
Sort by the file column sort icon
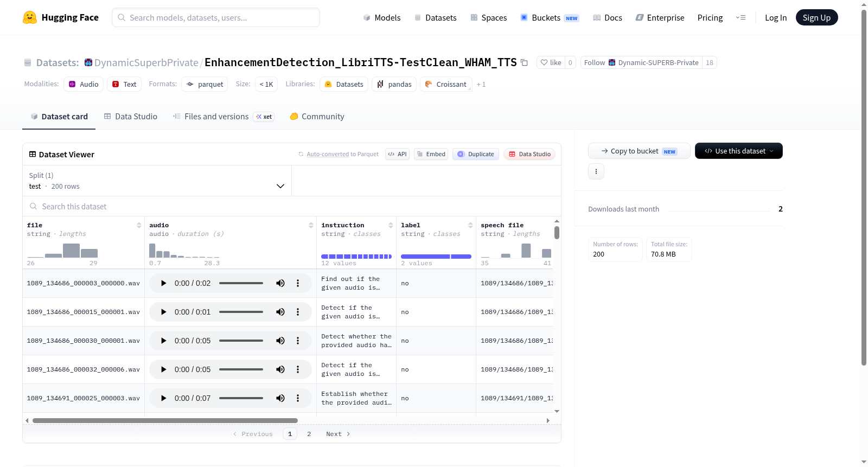point(139,225)
